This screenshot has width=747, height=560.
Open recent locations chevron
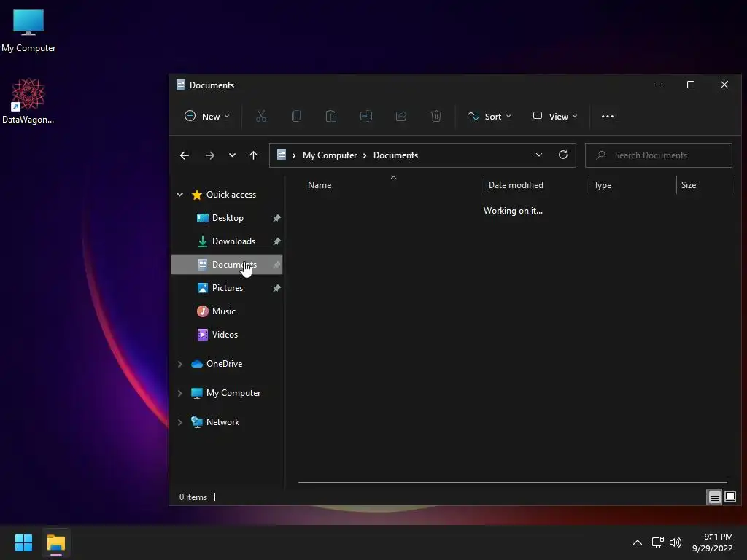232,155
